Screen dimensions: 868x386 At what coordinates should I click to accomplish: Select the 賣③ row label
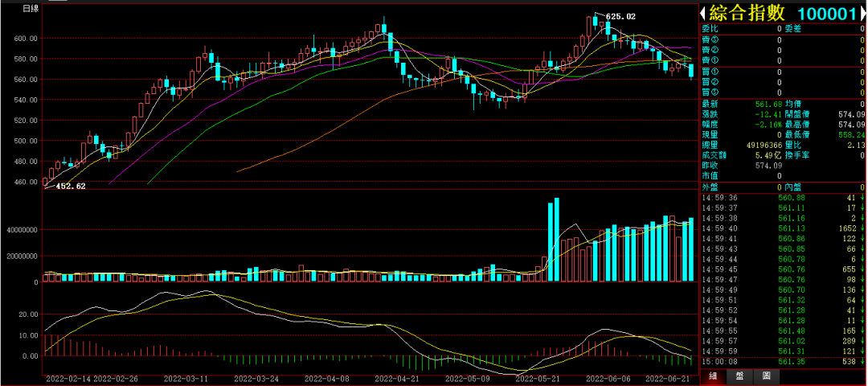[709, 40]
